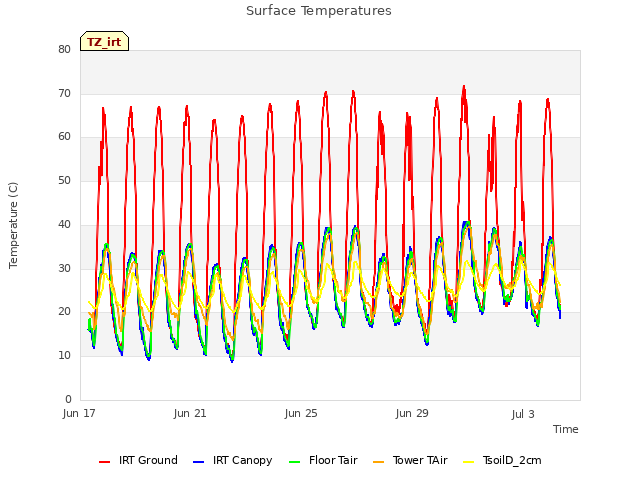Click the orange Tower TAir legend swatch
The image size is (640, 480).
click(x=378, y=462)
